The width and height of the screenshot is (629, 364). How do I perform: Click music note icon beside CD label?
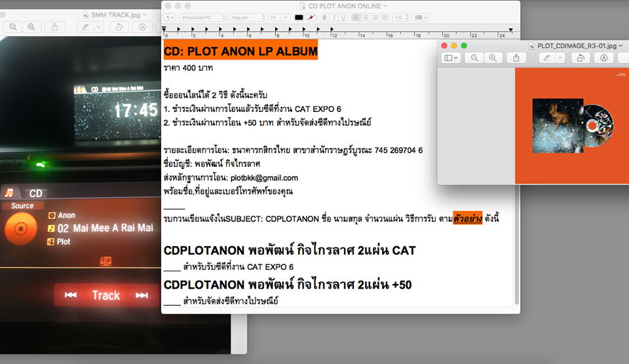tap(9, 193)
